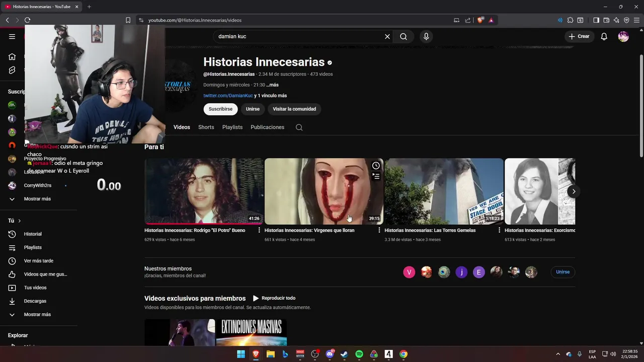Open Ver más tarde in sidebar
This screenshot has width=644, height=362.
point(38,261)
